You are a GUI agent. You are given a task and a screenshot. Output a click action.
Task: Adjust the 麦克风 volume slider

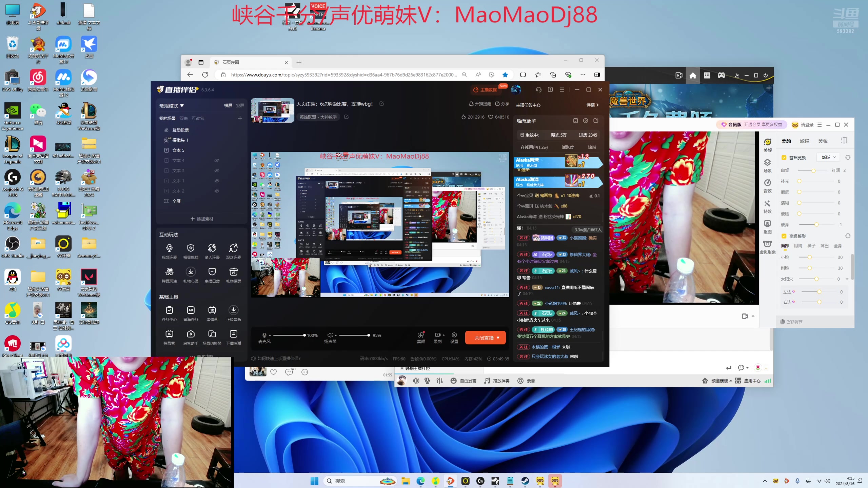[289, 335]
